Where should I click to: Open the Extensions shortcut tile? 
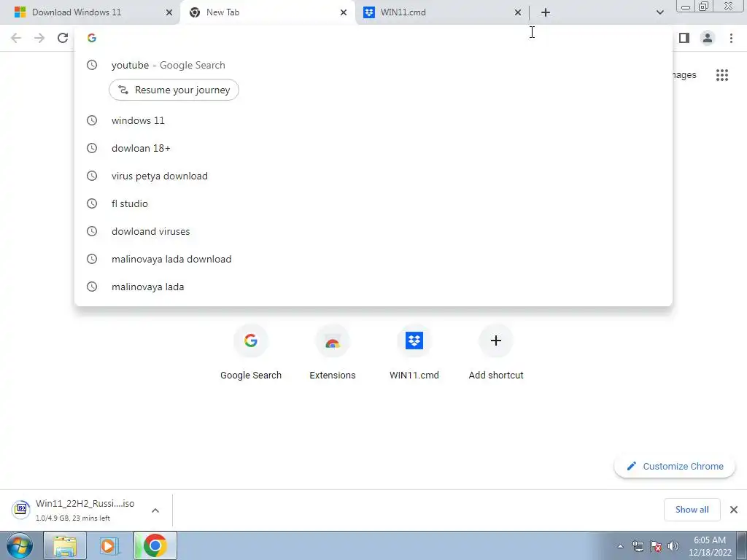pyautogui.click(x=333, y=352)
